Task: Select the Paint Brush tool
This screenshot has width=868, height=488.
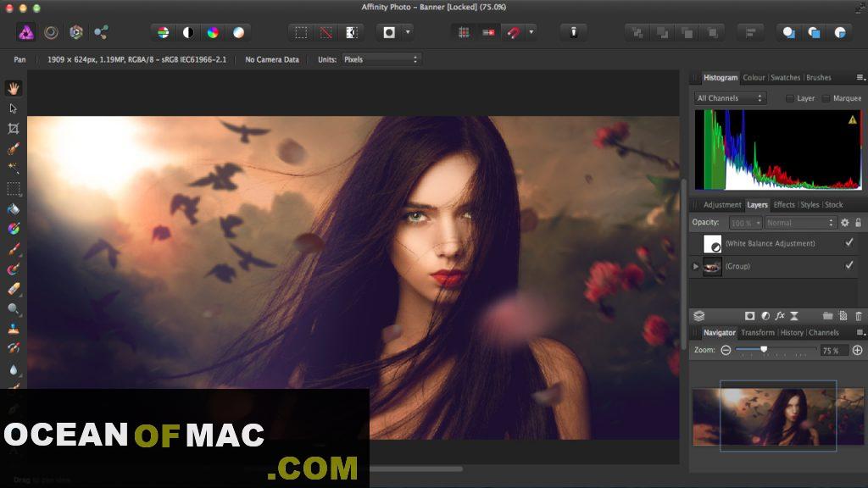Action: click(14, 249)
